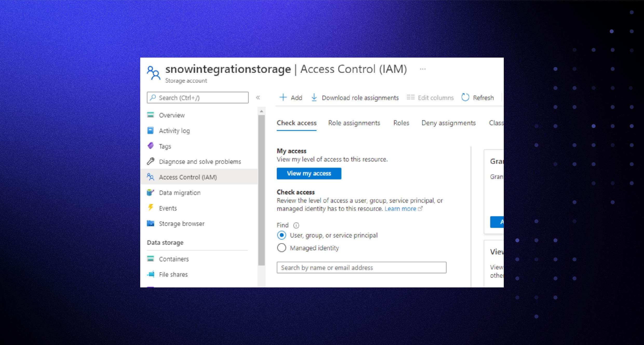The image size is (644, 345).
Task: Click the Containers icon under Data storage
Action: [151, 259]
